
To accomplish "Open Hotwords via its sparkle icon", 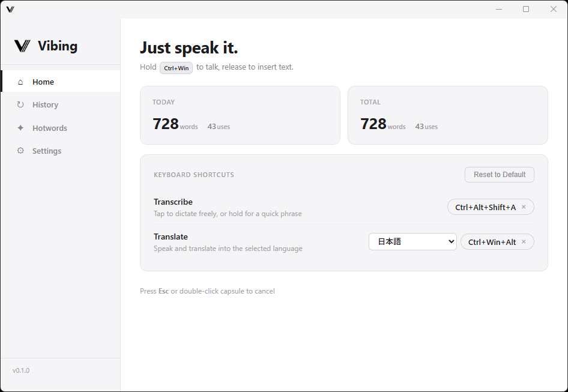I will pos(20,128).
